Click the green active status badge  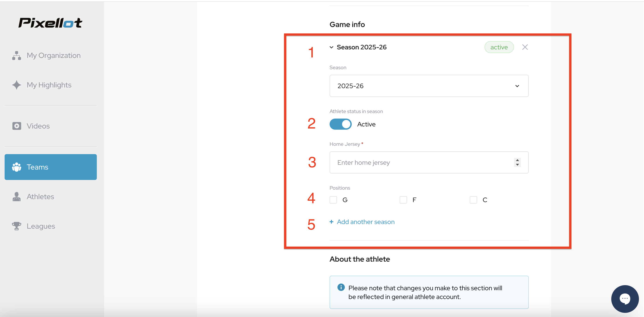(x=499, y=47)
